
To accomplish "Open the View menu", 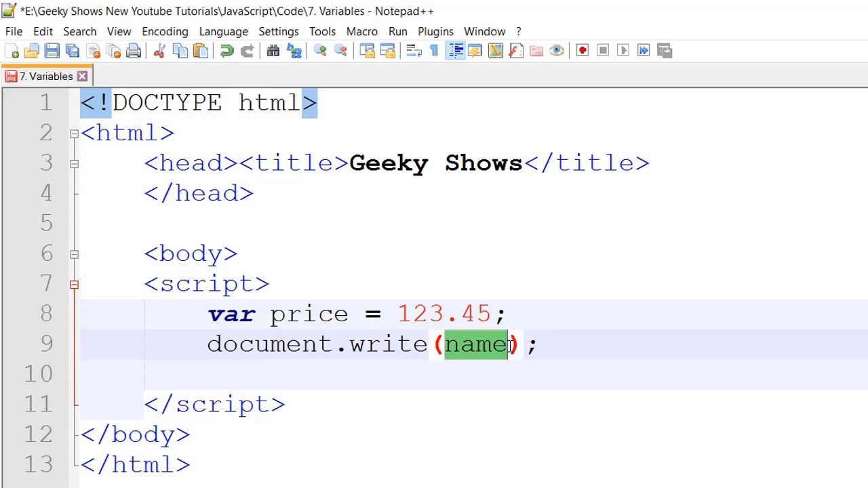I will pos(119,31).
